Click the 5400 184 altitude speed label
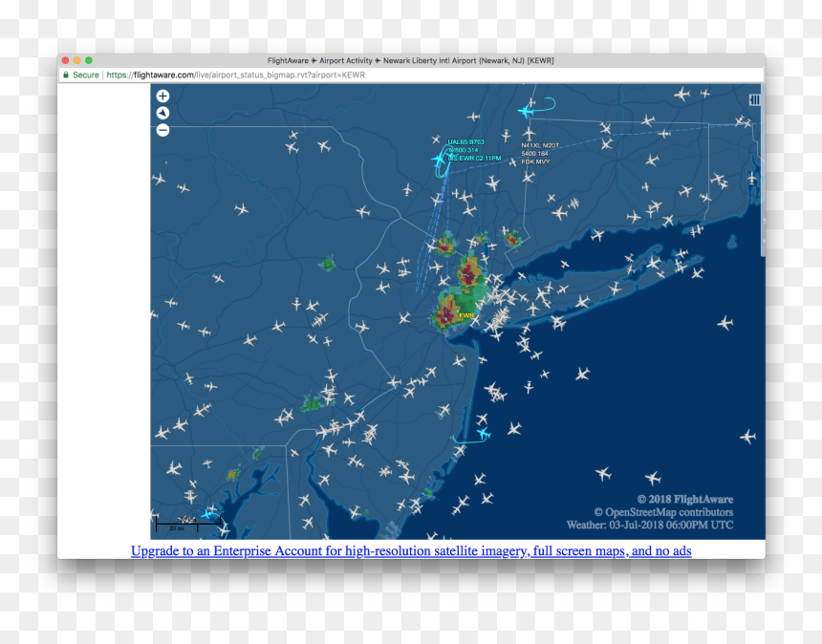Viewport: 822px width, 644px height. [x=534, y=154]
